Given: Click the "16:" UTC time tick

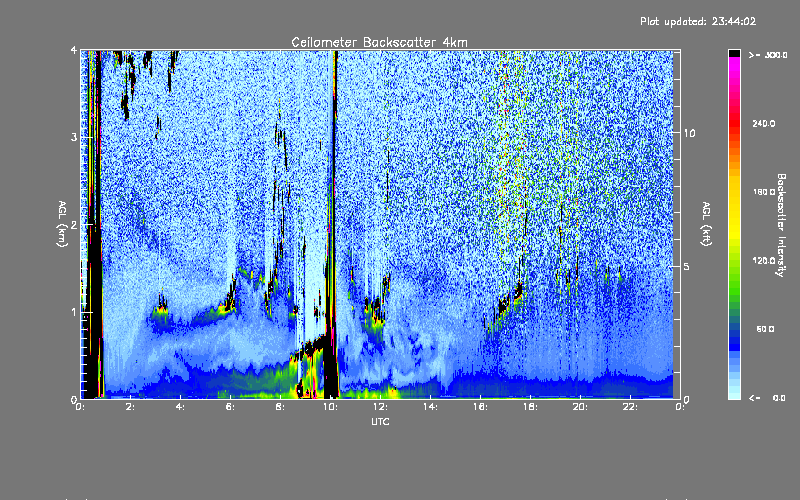Looking at the screenshot, I should [x=480, y=407].
